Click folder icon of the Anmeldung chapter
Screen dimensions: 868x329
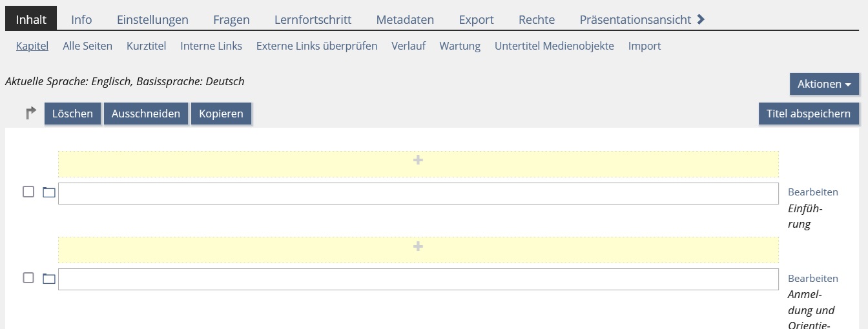click(x=49, y=279)
